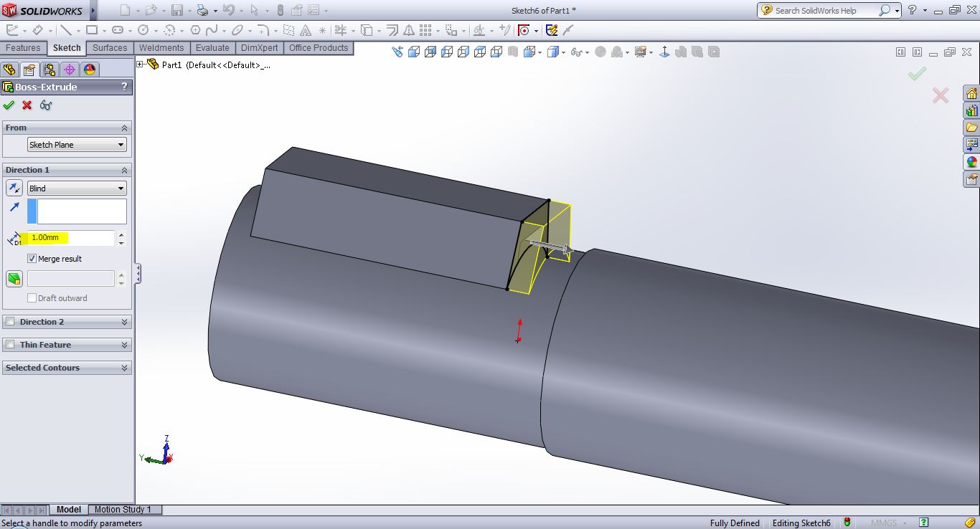Switch to the Features tab
The image size is (980, 529).
click(x=23, y=48)
